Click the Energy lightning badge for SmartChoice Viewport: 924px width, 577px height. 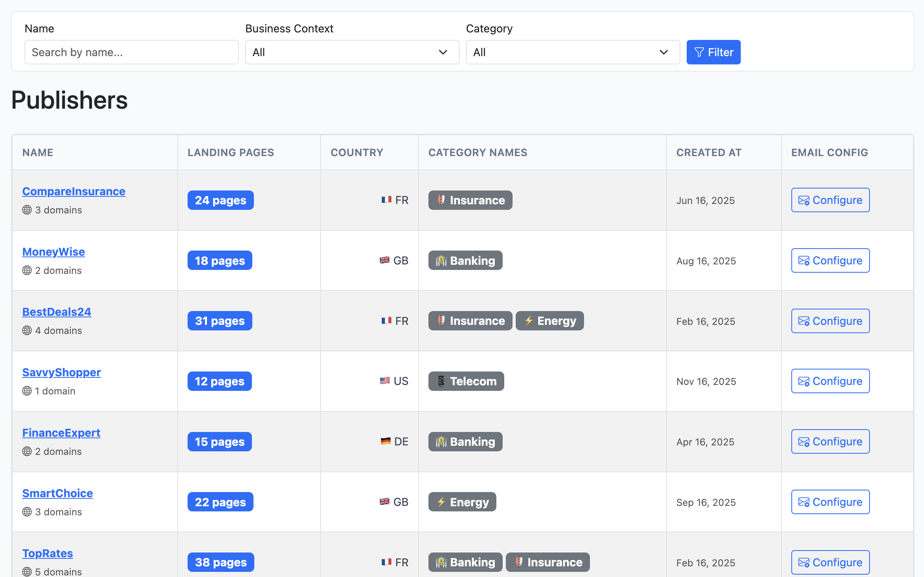[x=441, y=502]
